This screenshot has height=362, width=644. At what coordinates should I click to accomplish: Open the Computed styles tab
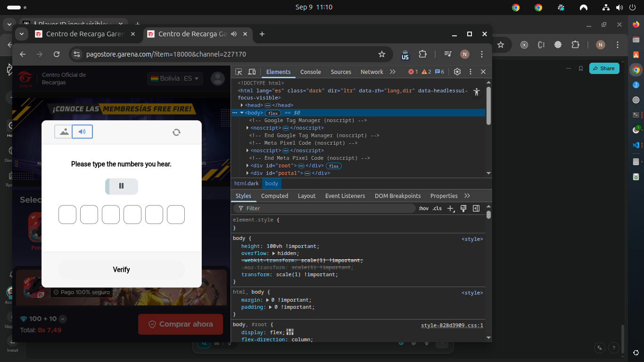point(274,196)
